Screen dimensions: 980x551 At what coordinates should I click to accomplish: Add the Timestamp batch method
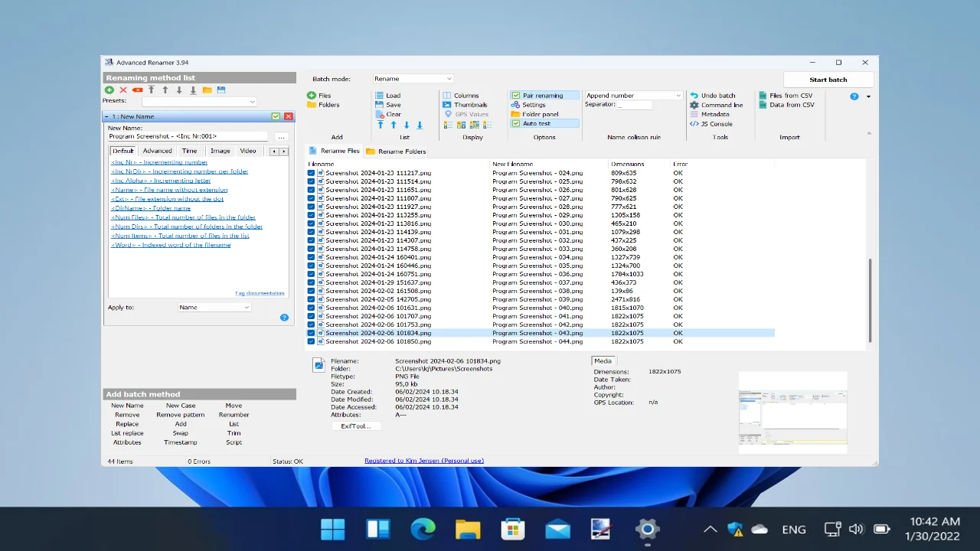click(181, 442)
